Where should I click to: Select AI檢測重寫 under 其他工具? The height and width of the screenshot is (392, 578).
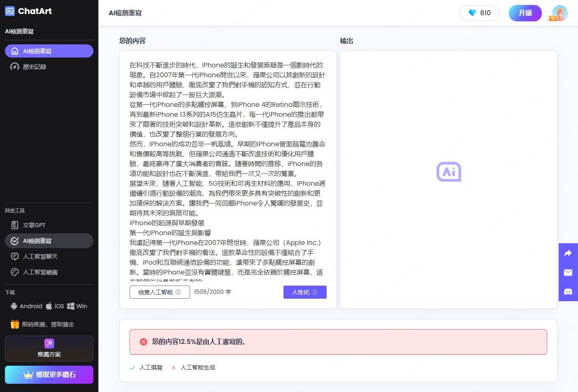49,241
